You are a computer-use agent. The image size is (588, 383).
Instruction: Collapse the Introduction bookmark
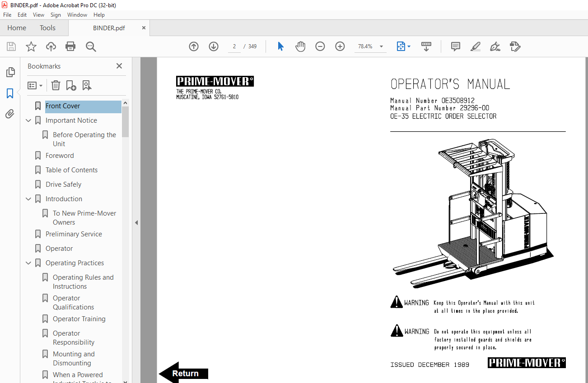coord(28,199)
